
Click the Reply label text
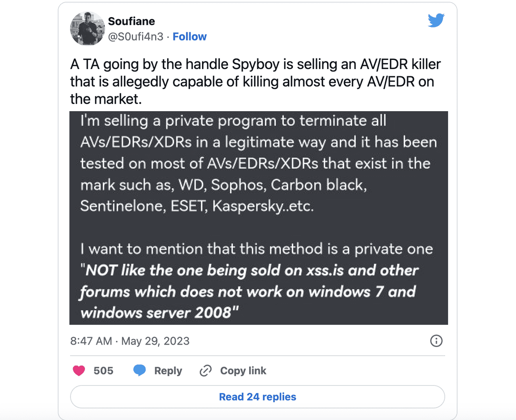click(168, 370)
